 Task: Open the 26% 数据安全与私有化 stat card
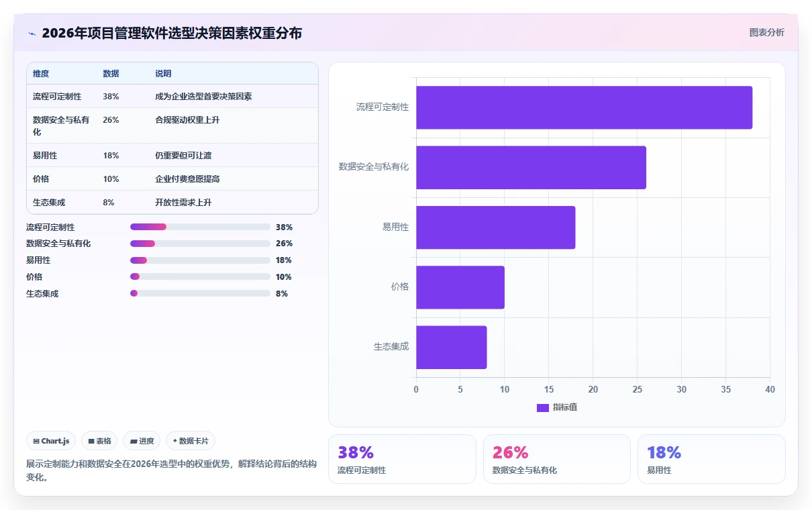point(556,459)
